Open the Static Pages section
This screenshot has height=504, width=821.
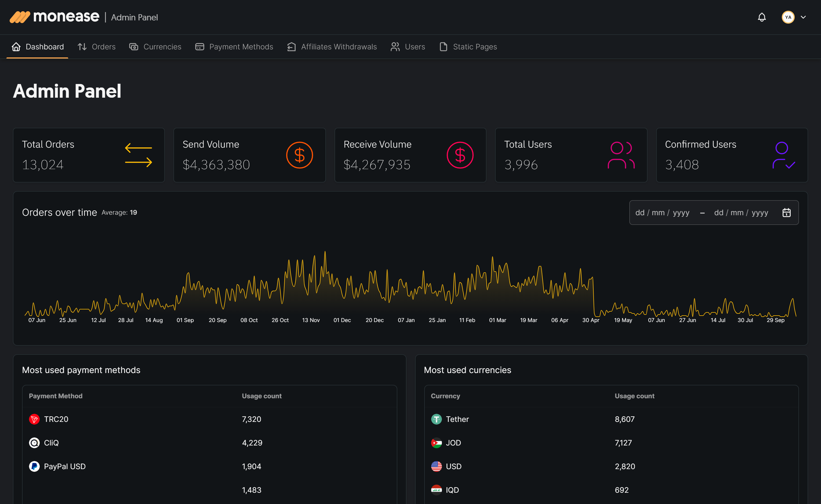coord(468,47)
